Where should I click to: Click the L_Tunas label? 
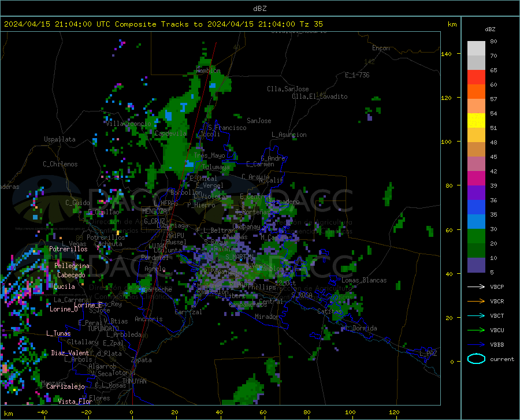tap(58, 333)
